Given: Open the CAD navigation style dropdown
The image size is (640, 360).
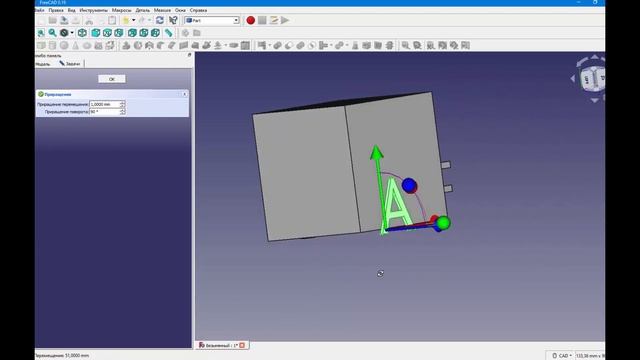Looking at the screenshot, I should point(562,356).
